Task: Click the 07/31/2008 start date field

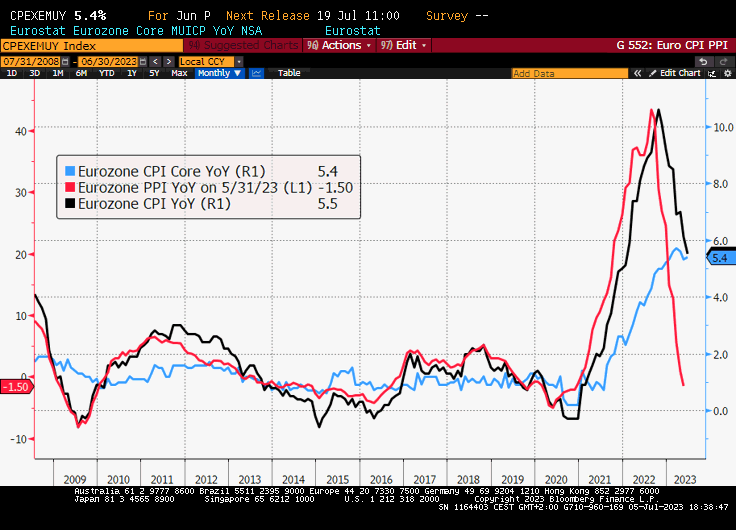Action: point(31,61)
